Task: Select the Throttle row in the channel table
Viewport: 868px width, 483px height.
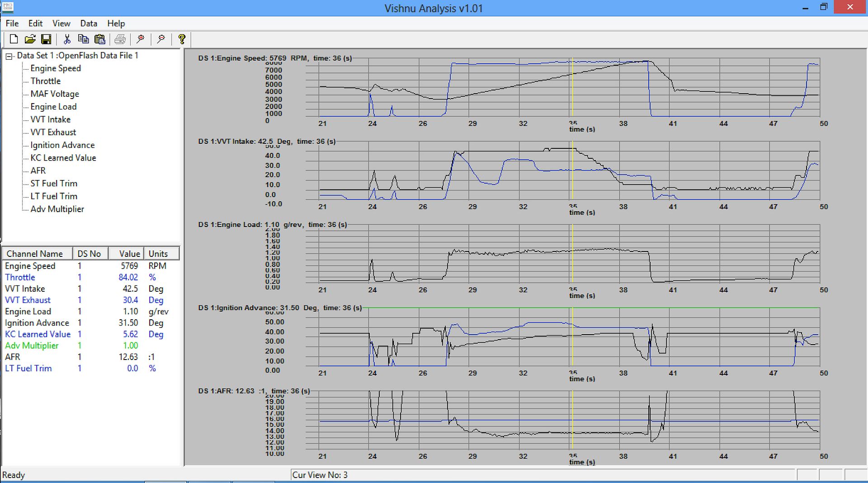Action: [x=20, y=277]
